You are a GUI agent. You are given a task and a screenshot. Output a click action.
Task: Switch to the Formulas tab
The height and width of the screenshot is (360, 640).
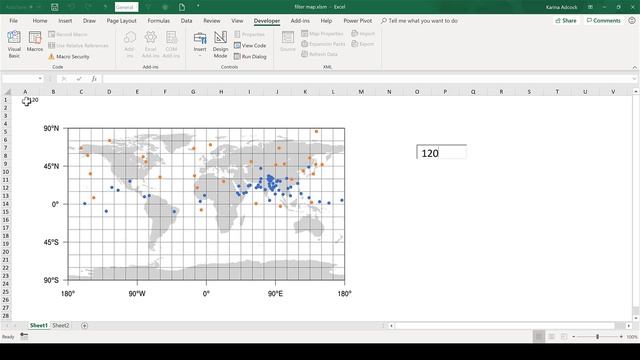pyautogui.click(x=158, y=21)
